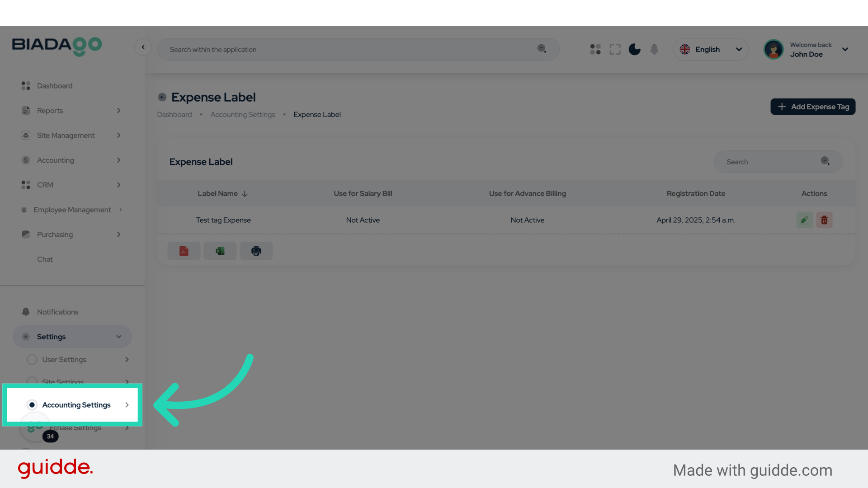868x488 pixels.
Task: Edit the Test tag Expense entry
Action: (x=804, y=220)
